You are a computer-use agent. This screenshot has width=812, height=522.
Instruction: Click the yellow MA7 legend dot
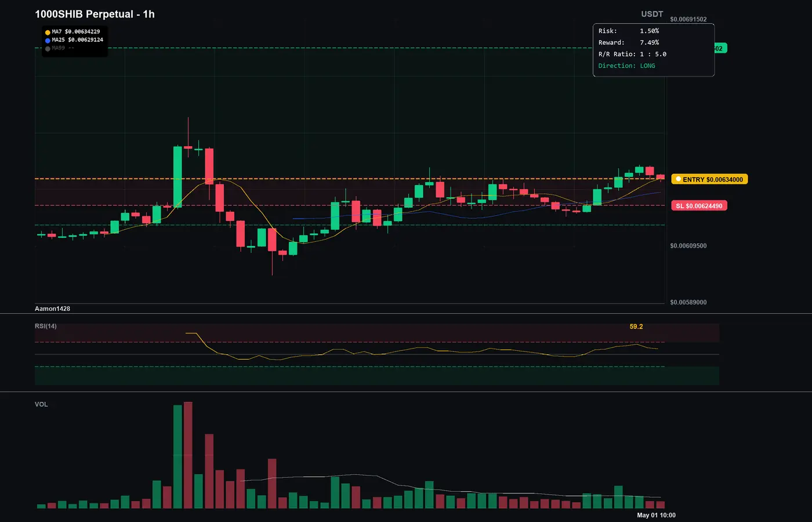(48, 32)
